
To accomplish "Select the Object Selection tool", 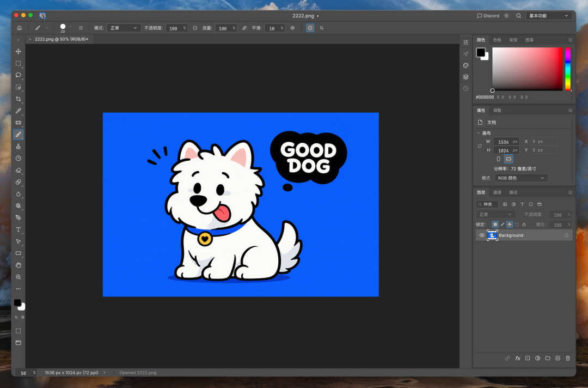I will [x=18, y=87].
